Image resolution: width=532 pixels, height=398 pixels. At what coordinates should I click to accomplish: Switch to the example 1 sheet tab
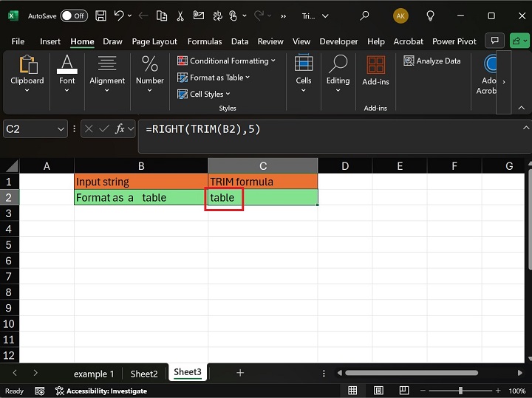pos(94,374)
